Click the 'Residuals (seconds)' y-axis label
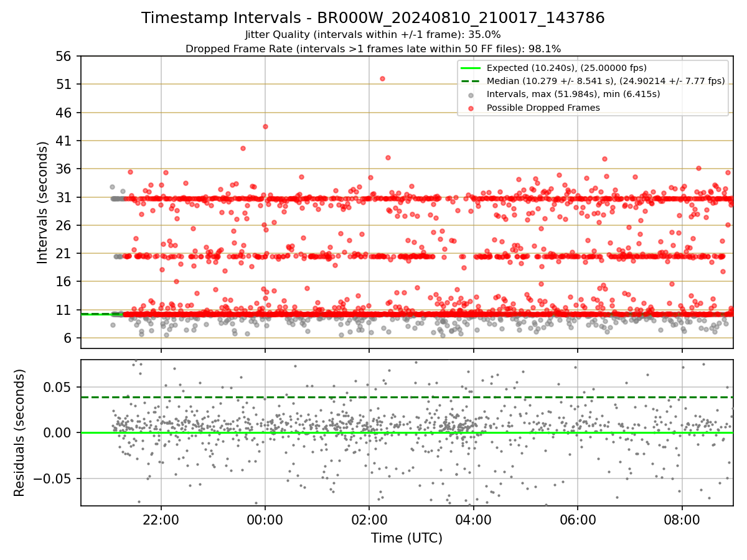 tap(20, 432)
